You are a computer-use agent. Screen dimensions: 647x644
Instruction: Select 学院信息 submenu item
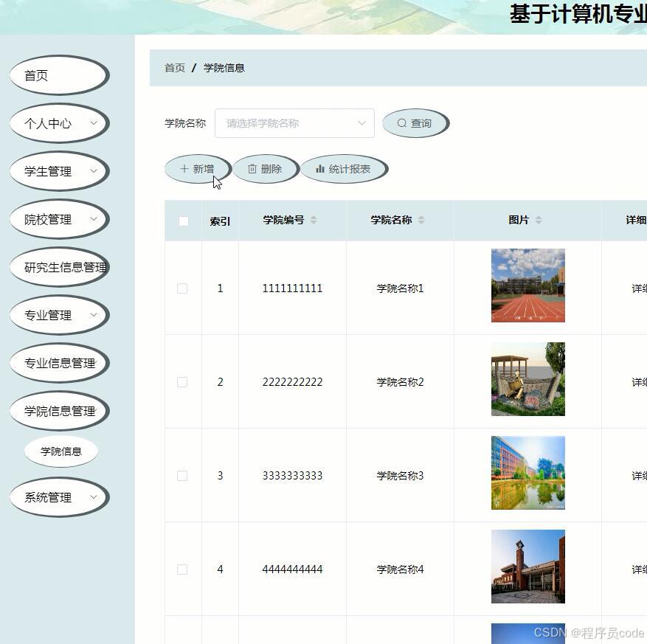[x=61, y=451]
